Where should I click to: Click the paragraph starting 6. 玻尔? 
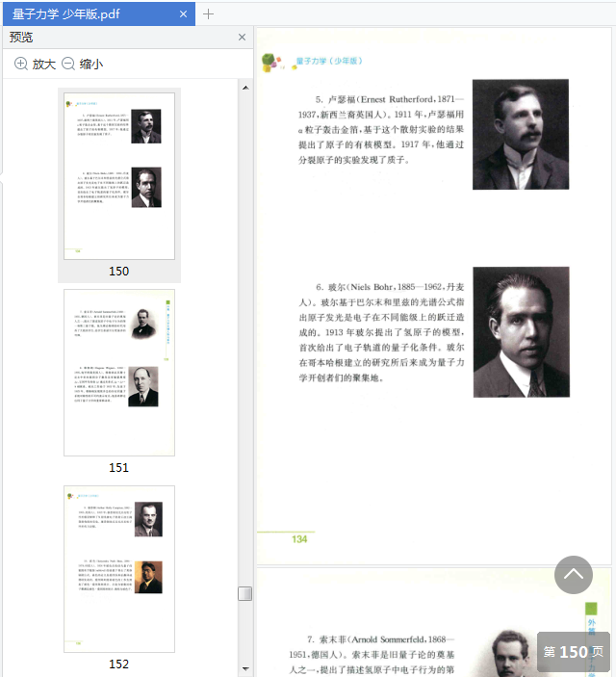[x=381, y=332]
